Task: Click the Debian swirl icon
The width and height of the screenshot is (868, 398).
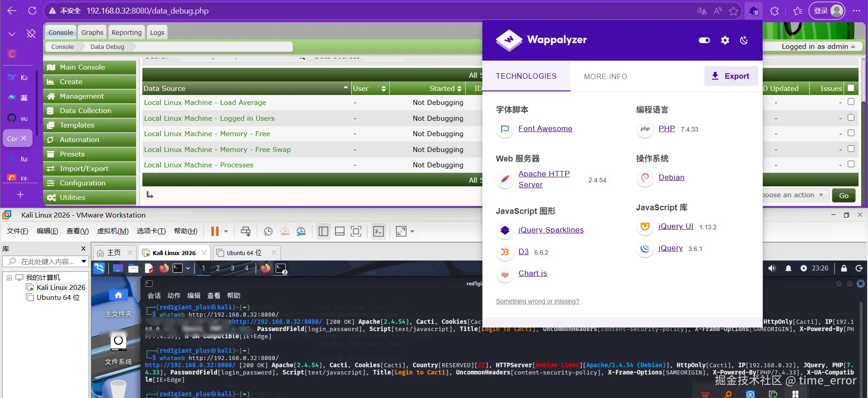Action: click(x=645, y=178)
